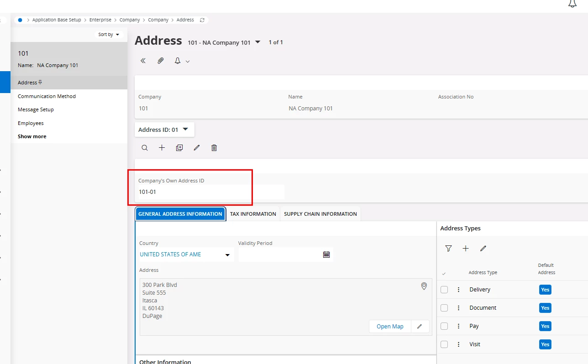Toggle Default Address Yes for Document

tap(545, 308)
